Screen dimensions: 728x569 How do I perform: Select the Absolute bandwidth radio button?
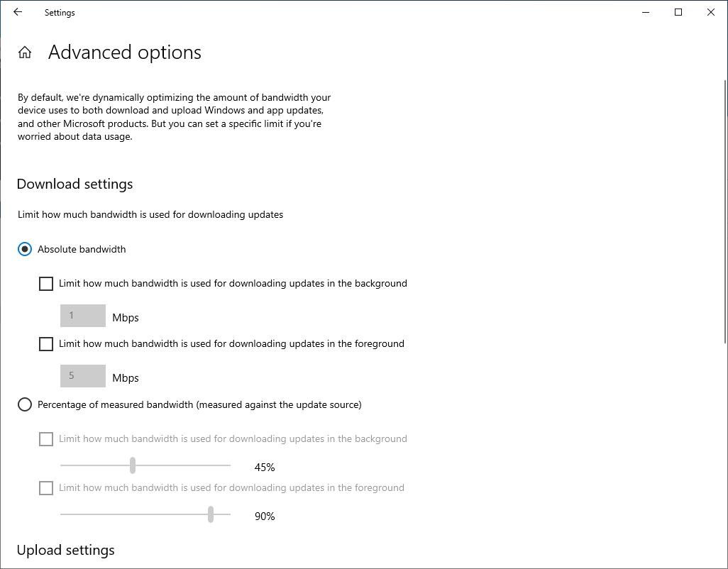(25, 249)
